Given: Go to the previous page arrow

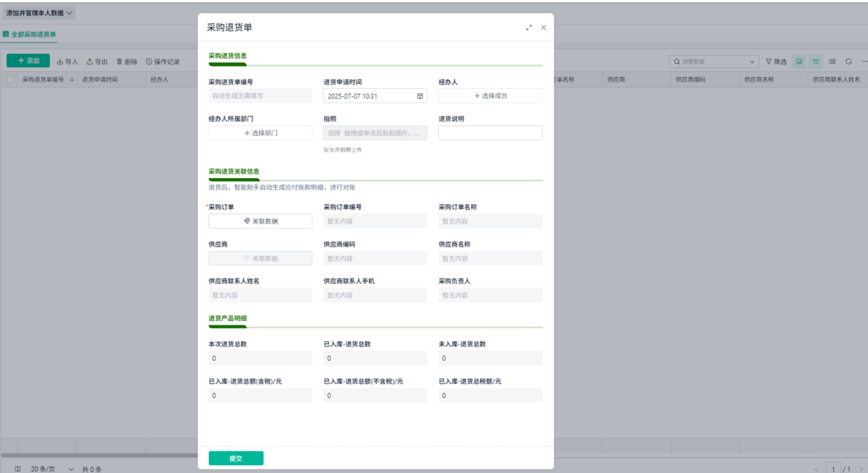Looking at the screenshot, I should [817, 469].
